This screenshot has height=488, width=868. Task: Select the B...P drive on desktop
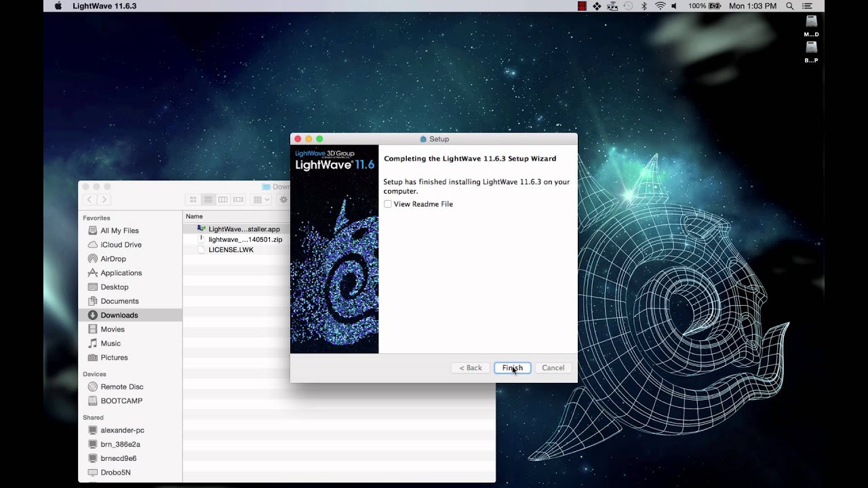pos(811,52)
